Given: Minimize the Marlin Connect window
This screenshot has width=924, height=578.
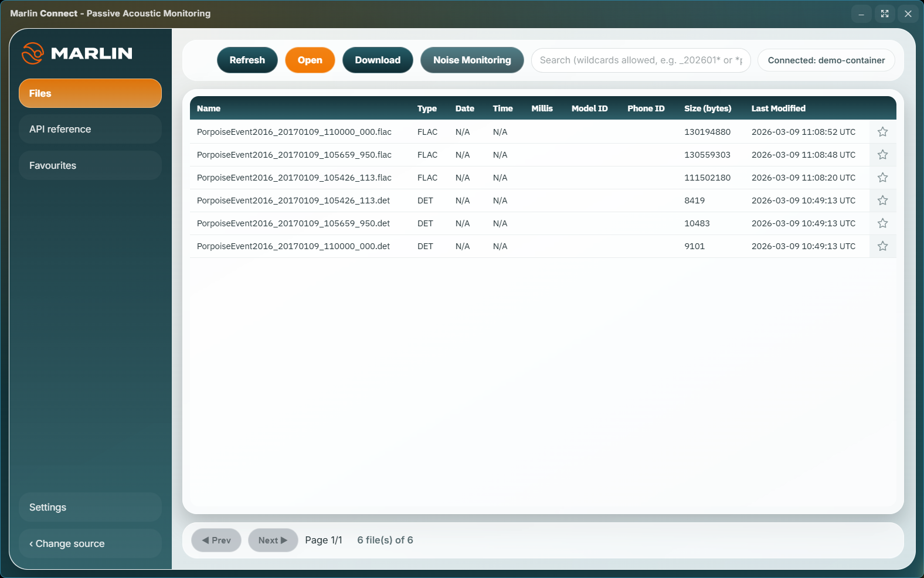Looking at the screenshot, I should [861, 13].
